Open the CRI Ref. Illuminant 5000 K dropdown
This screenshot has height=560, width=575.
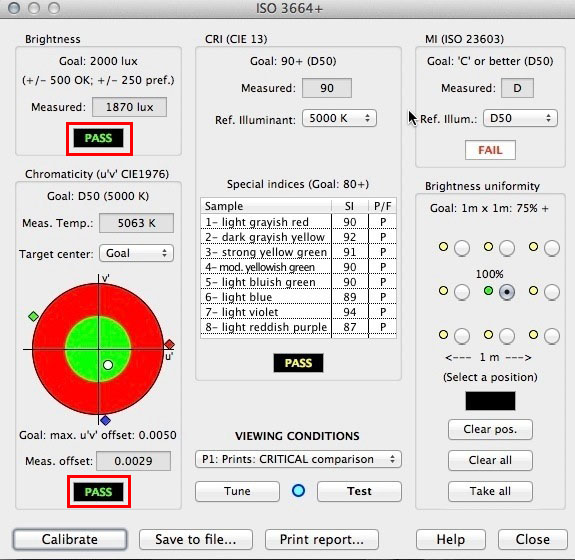[339, 118]
